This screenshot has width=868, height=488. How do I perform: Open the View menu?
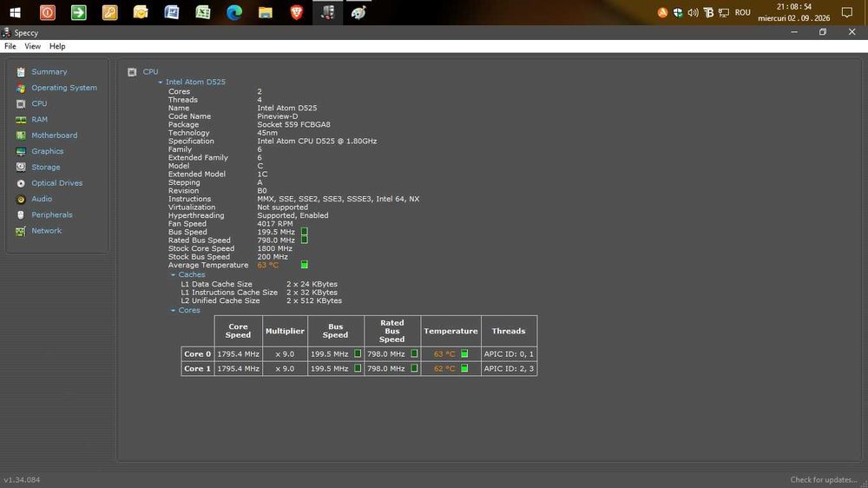point(32,46)
